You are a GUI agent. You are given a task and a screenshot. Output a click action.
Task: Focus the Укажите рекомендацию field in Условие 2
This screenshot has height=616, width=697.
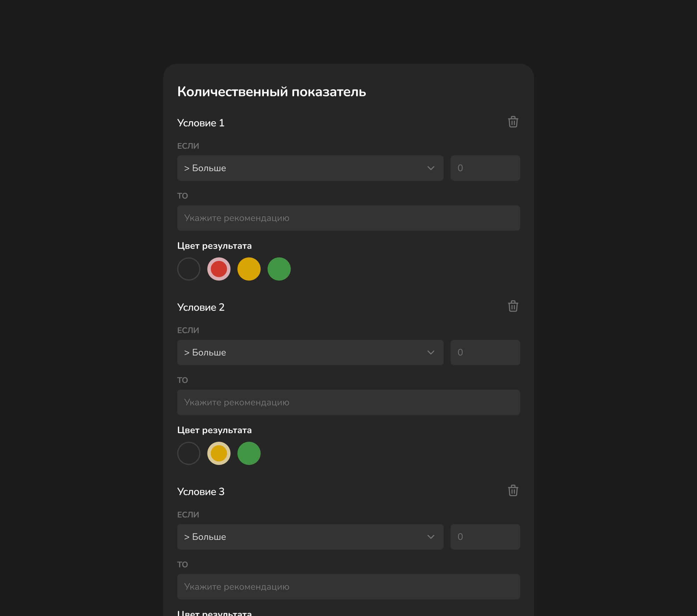[348, 402]
